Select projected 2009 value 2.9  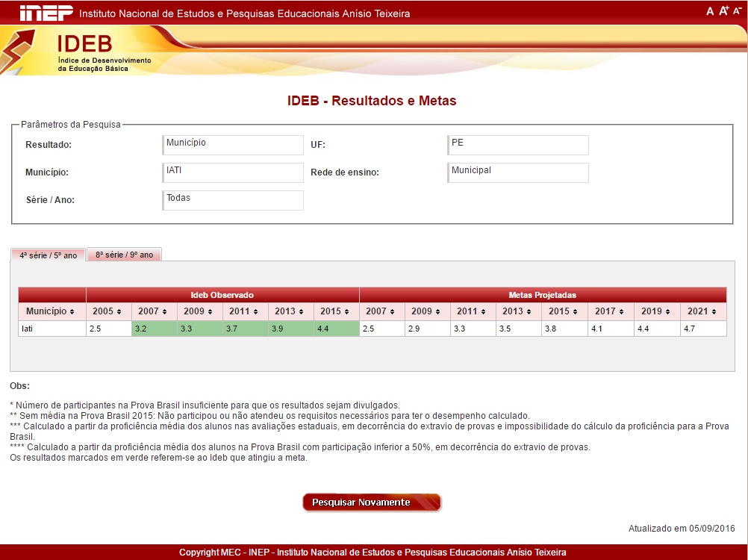[428, 329]
